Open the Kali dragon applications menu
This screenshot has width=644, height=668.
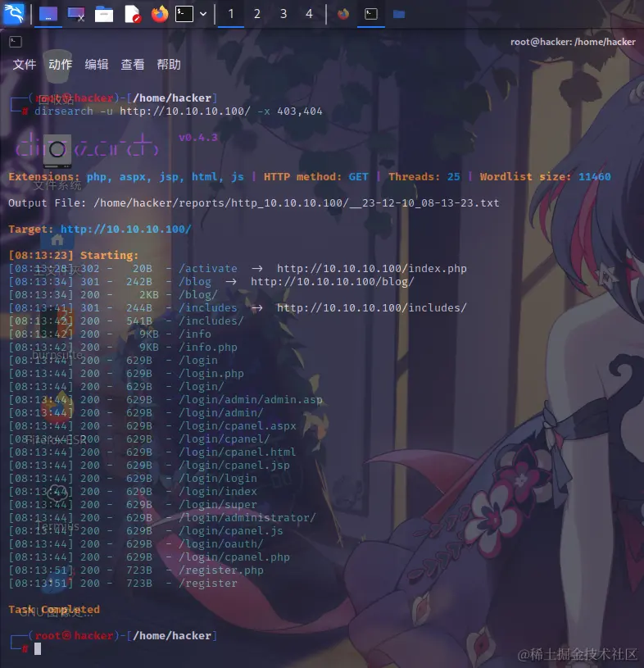coord(14,14)
